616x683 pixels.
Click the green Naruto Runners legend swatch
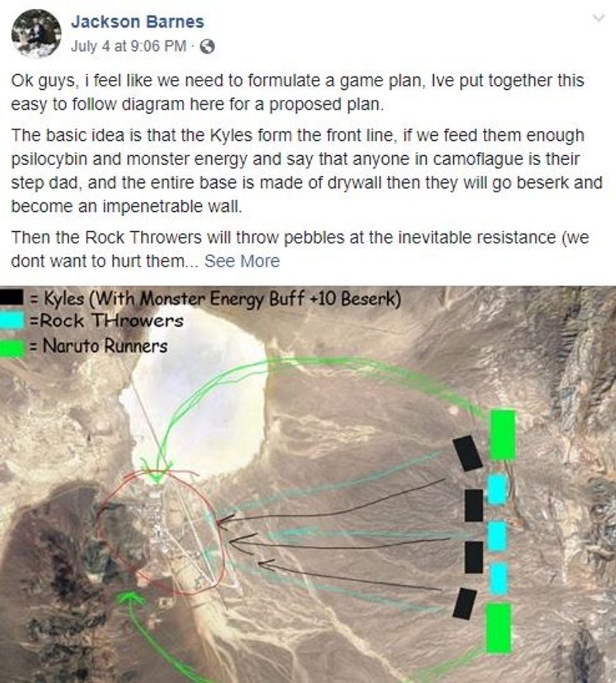point(12,349)
